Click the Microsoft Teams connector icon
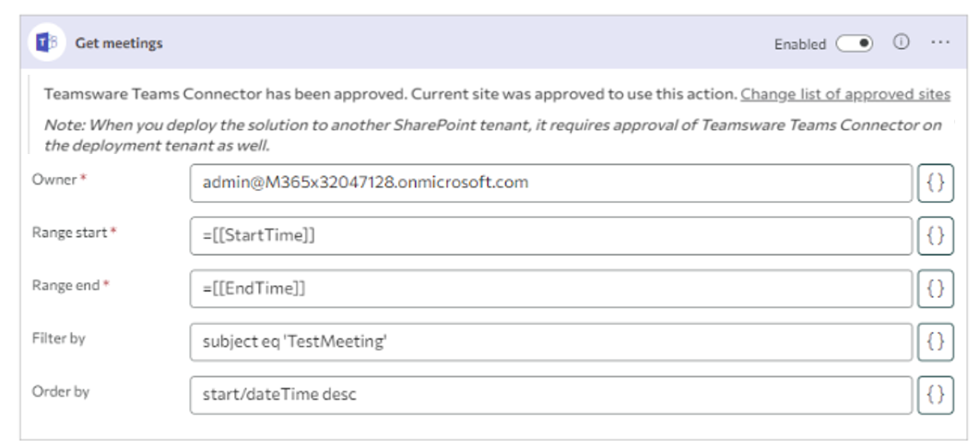The image size is (980, 441). (47, 42)
